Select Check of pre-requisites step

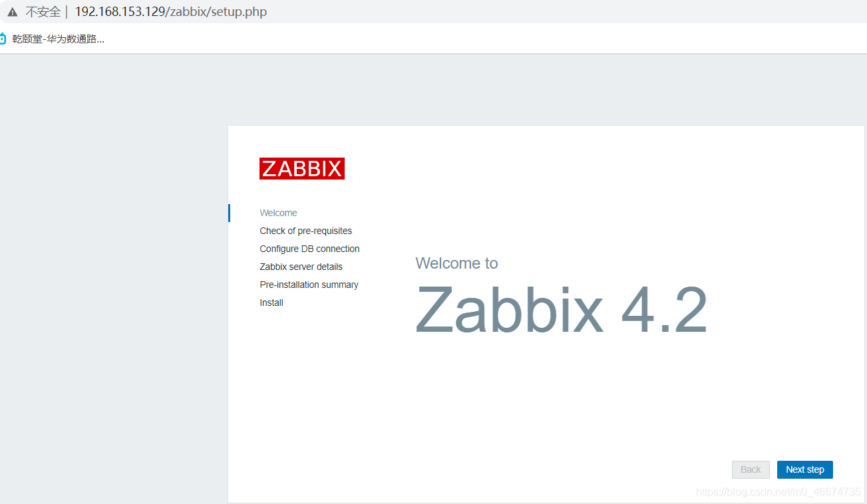point(306,231)
